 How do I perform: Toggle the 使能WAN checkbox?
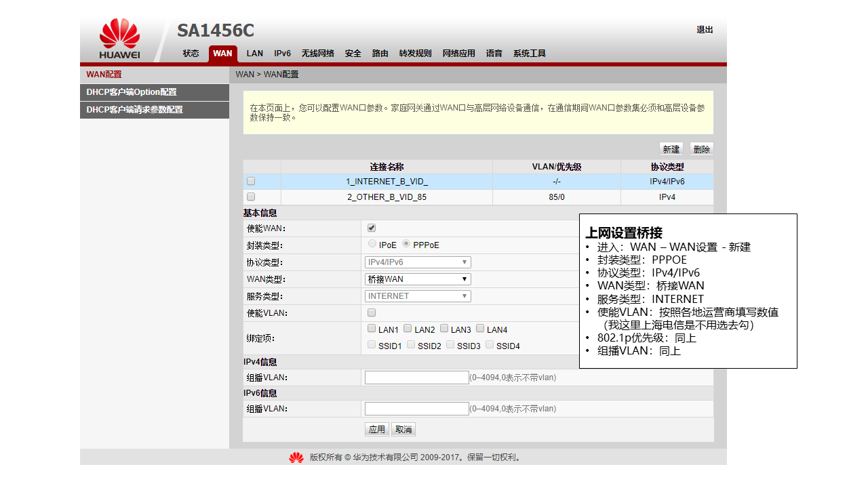[x=372, y=228]
